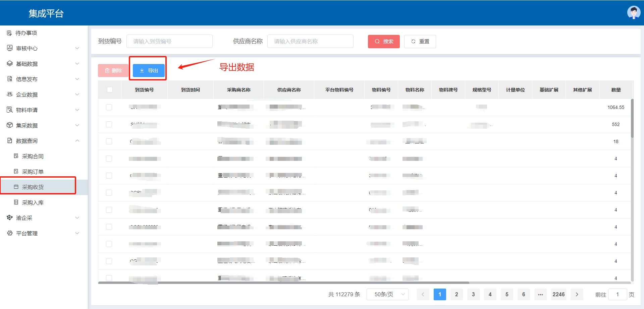
Task: Open the 采购入库 menu item
Action: coord(33,202)
